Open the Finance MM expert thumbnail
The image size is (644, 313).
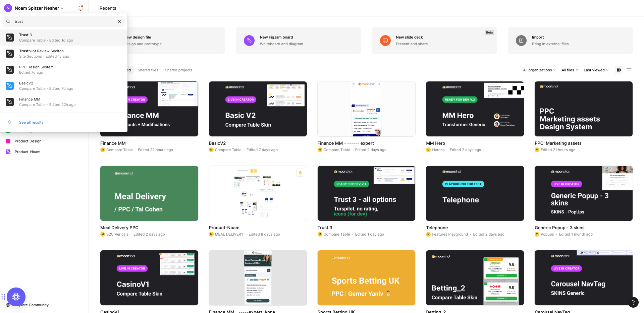tap(366, 109)
